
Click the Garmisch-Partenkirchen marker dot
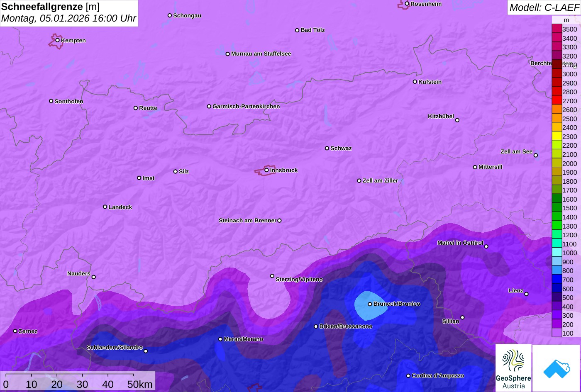tap(209, 106)
